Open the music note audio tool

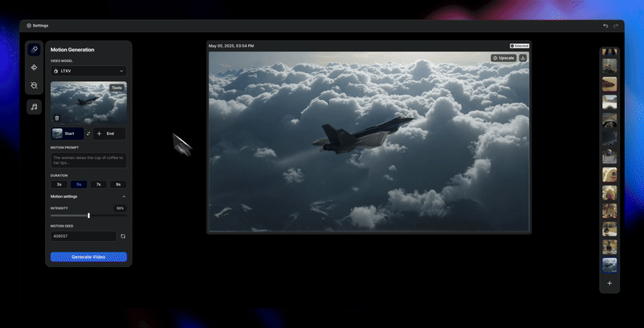click(x=34, y=107)
